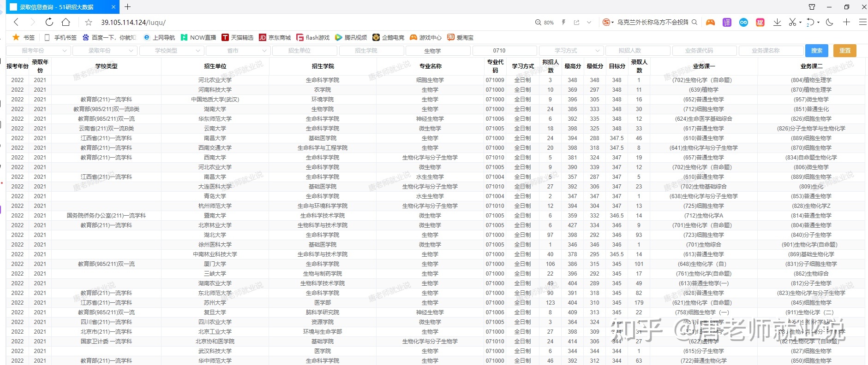Screen dimensions: 868x365
Task: Reload the page with the refresh icon
Action: [49, 22]
